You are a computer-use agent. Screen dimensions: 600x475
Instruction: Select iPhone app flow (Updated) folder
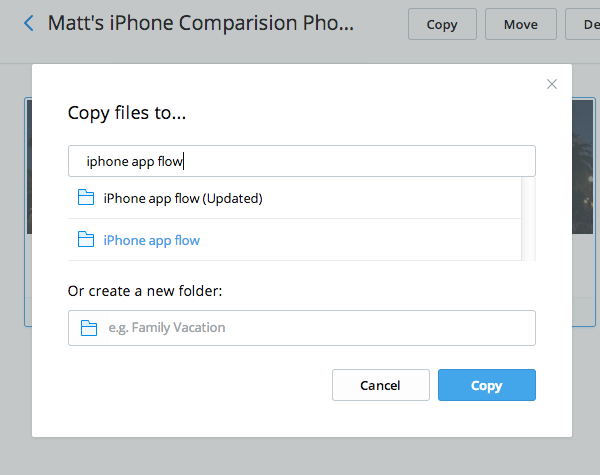point(295,198)
